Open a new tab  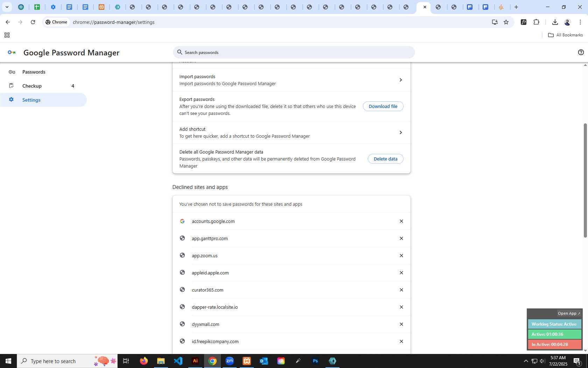click(516, 7)
